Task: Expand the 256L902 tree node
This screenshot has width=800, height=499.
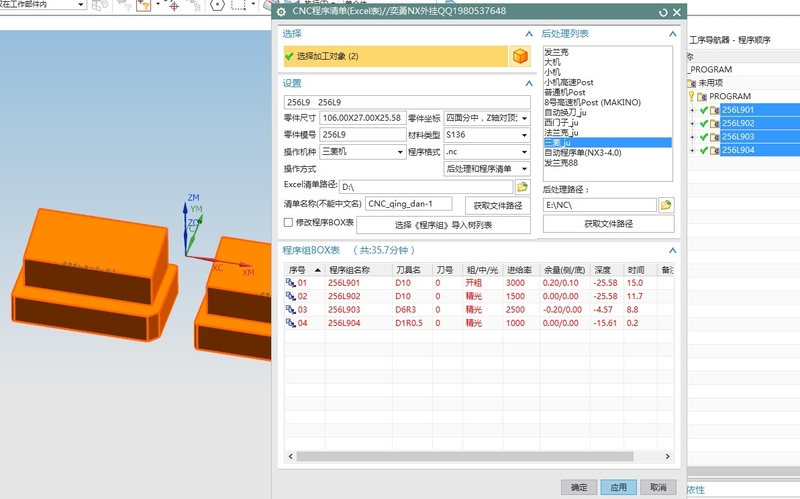Action: (x=692, y=123)
